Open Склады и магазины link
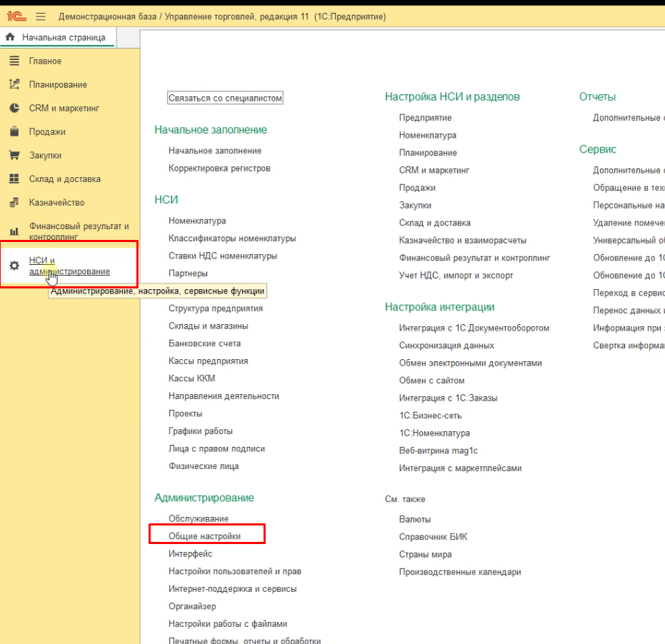The width and height of the screenshot is (665, 644). (208, 326)
